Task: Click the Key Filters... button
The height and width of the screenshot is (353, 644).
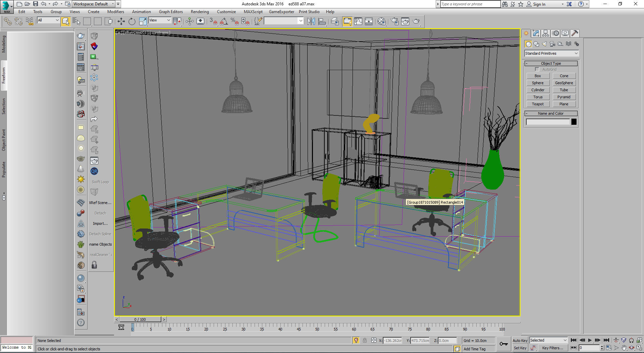Action: 552,348
